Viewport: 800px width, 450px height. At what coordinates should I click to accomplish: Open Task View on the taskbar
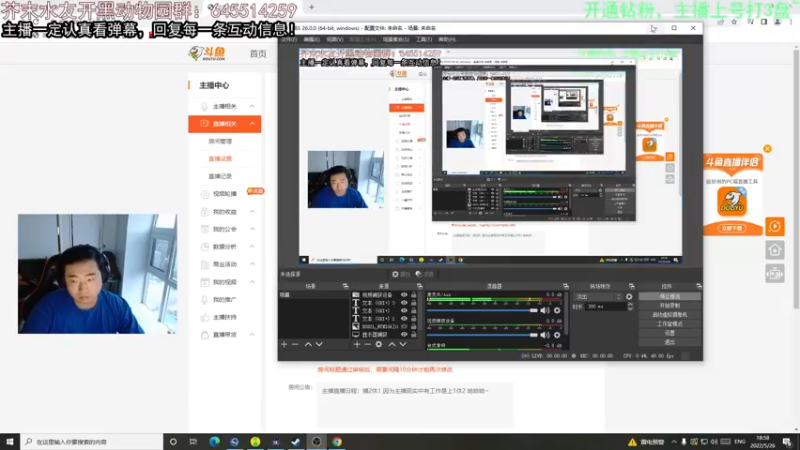193,442
